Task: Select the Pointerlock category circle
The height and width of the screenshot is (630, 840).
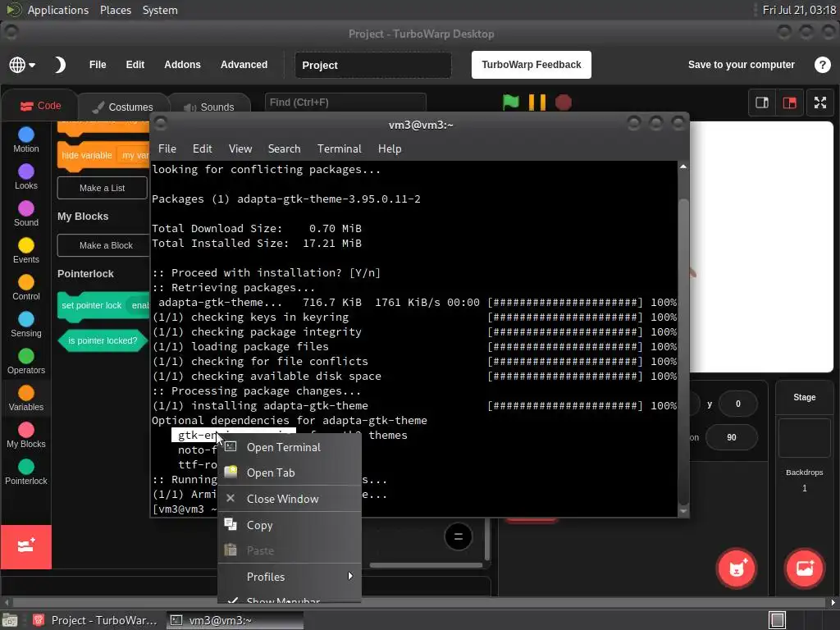Action: [25, 467]
